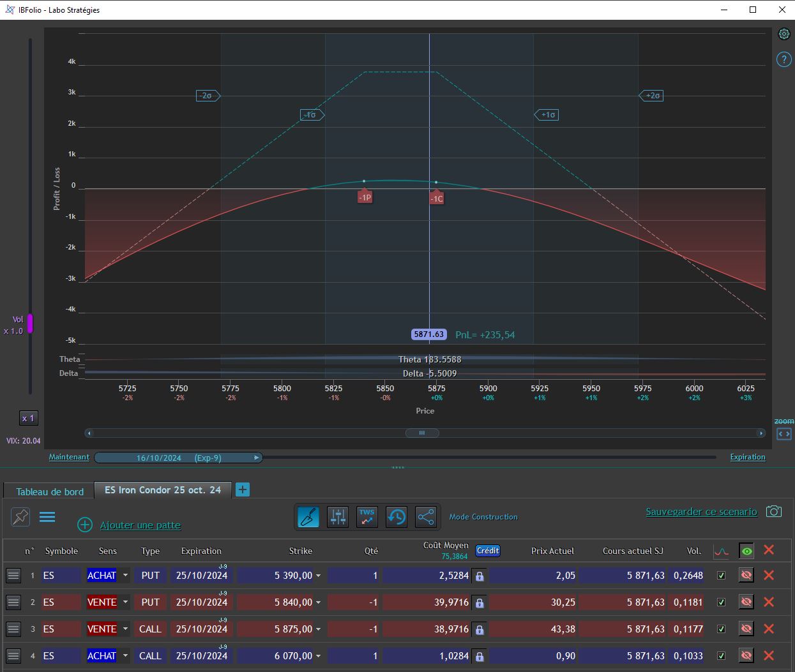This screenshot has width=795, height=672.
Task: Click the share scenario icon
Action: (x=425, y=517)
